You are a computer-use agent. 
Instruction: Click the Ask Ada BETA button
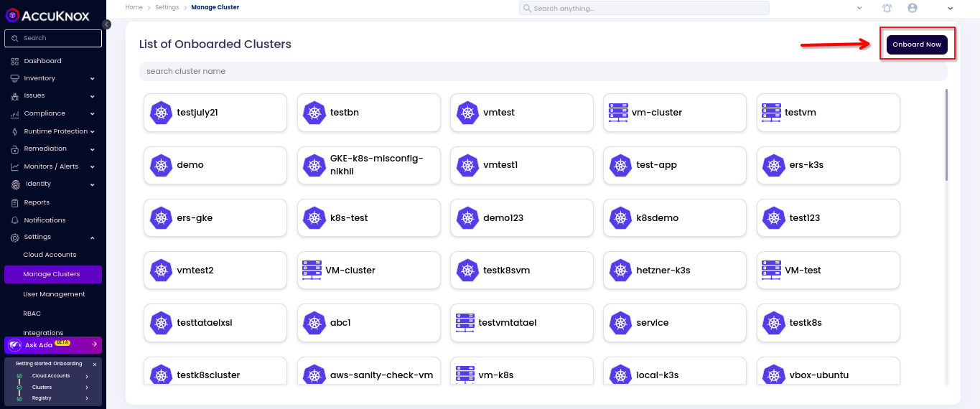point(52,345)
